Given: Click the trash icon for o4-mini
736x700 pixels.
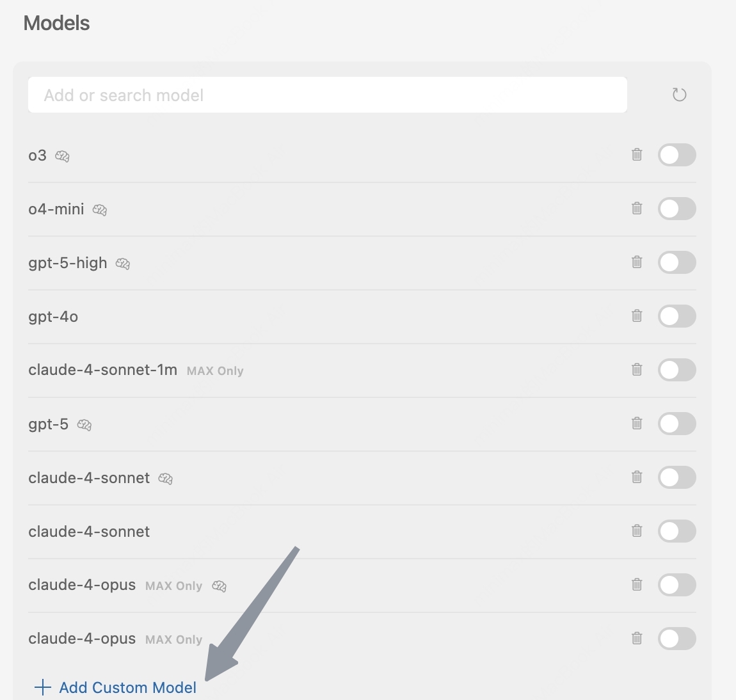Looking at the screenshot, I should 637,208.
